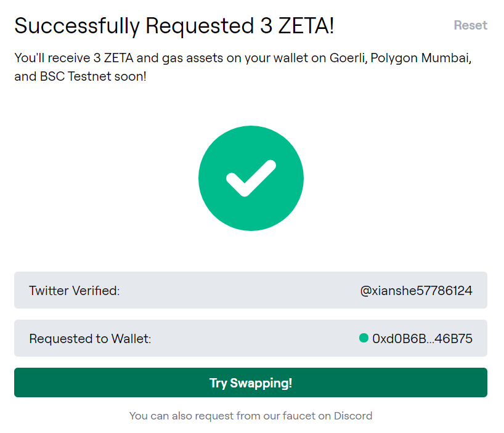Image resolution: width=504 pixels, height=433 pixels.
Task: Click the word "faucet" in the footer
Action: click(298, 416)
